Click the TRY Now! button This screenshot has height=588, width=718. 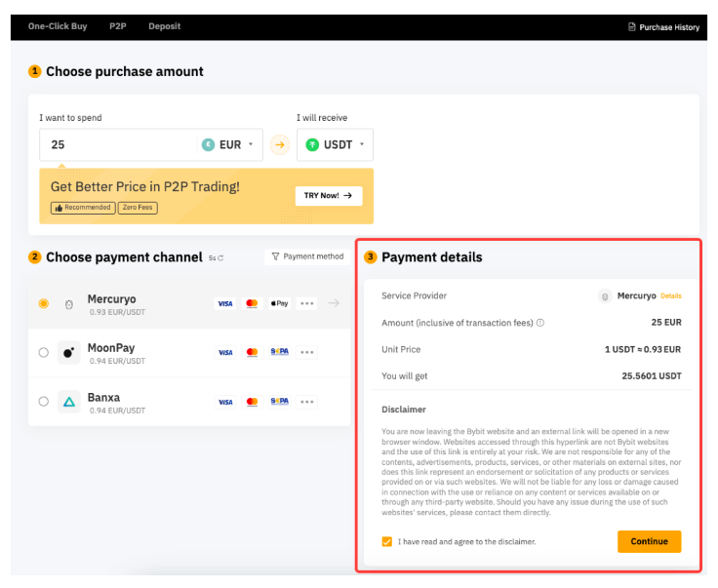[329, 196]
